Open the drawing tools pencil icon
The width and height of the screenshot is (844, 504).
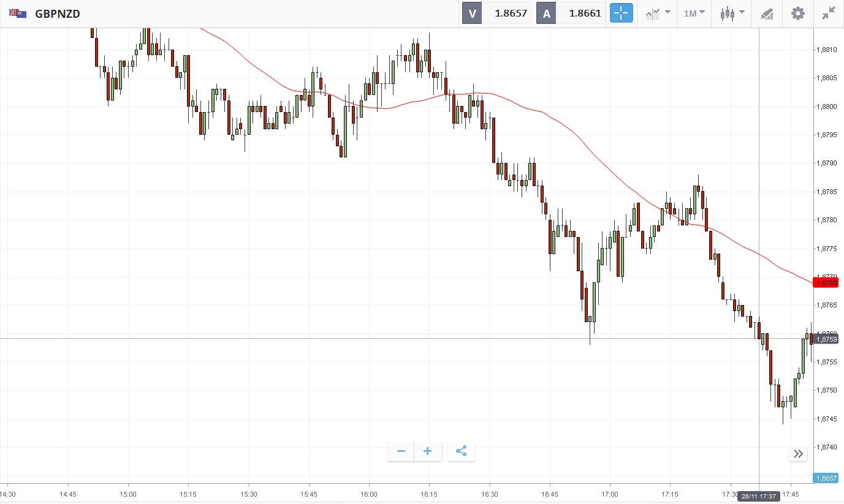pyautogui.click(x=767, y=13)
